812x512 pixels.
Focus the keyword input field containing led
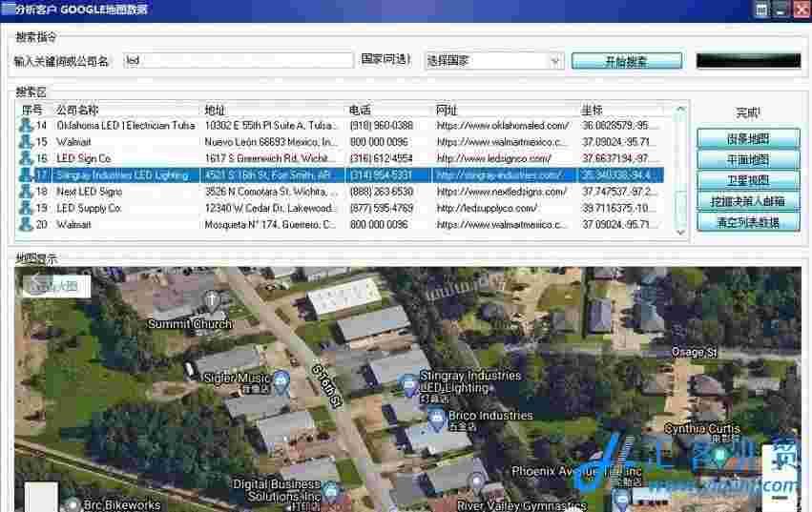point(239,61)
